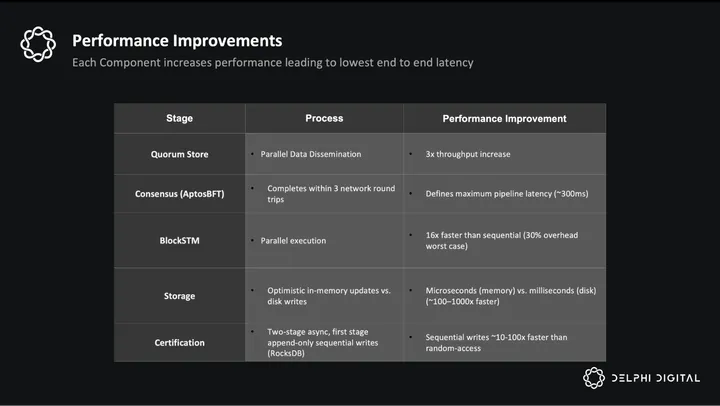Select the "Storage" row label
The height and width of the screenshot is (406, 720).
[x=179, y=296]
